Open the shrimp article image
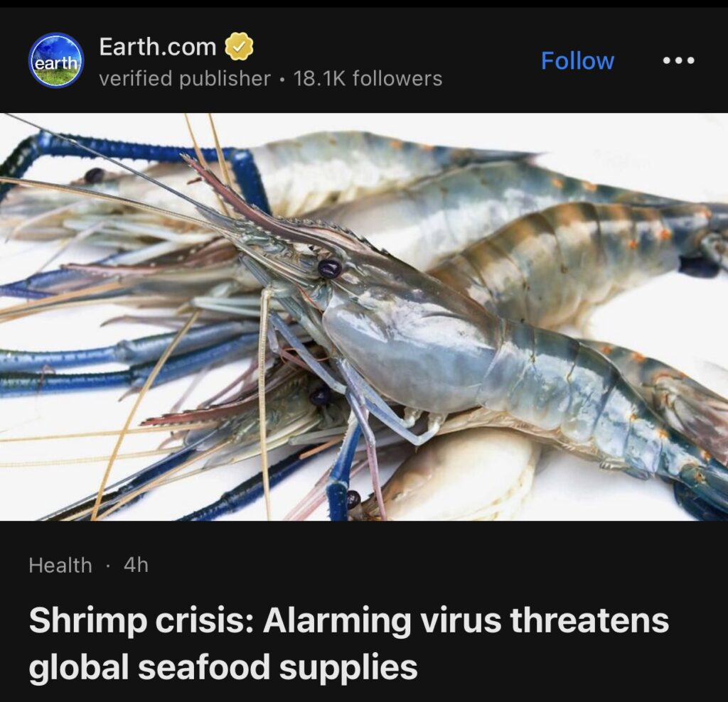Screen dimensions: 728x702 pyautogui.click(x=364, y=317)
